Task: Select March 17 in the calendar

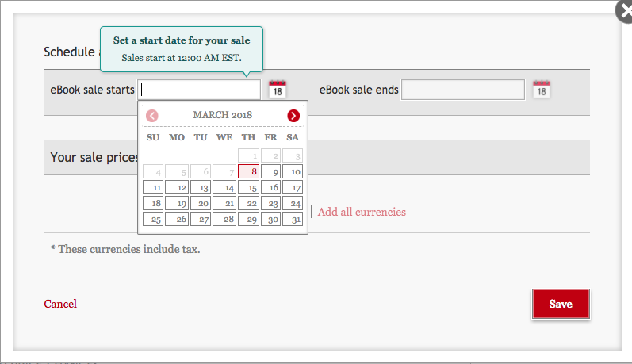Action: (x=293, y=187)
